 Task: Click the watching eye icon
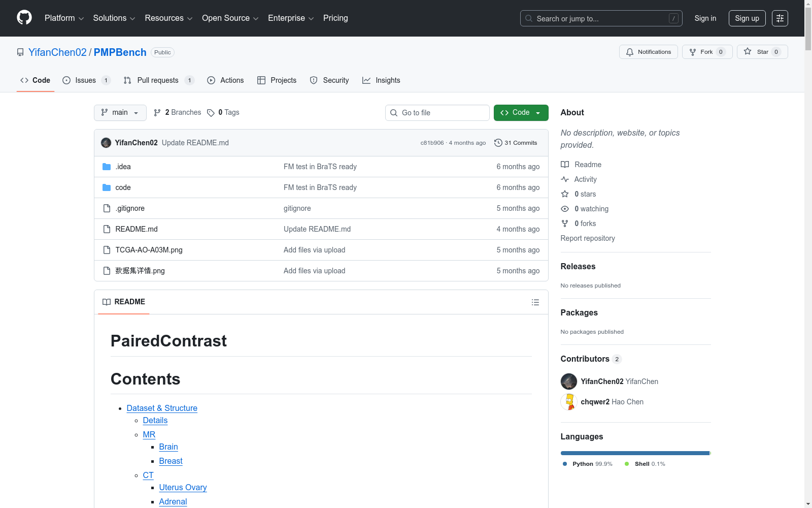click(x=565, y=209)
